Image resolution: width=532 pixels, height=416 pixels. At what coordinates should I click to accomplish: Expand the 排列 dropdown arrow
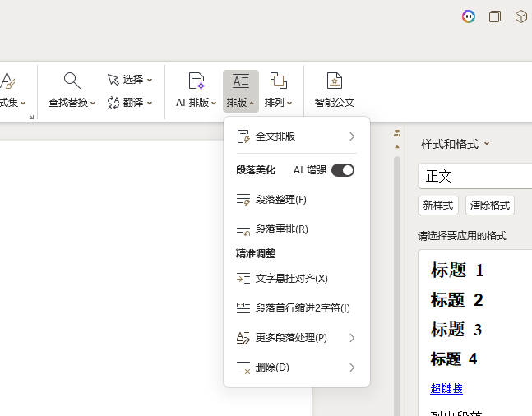tap(289, 103)
